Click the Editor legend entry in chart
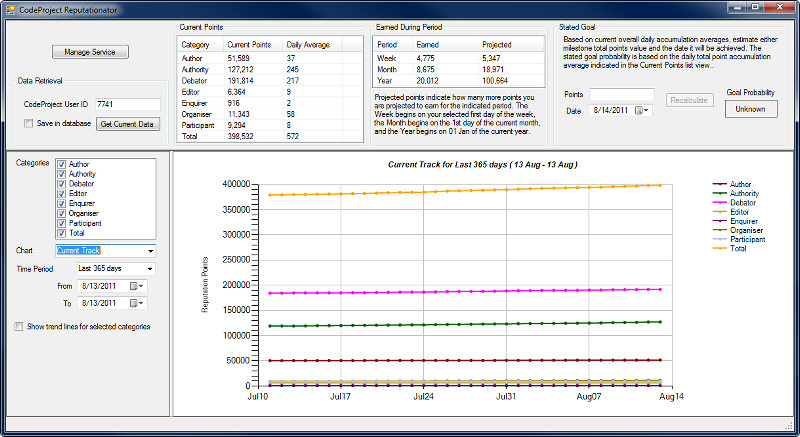This screenshot has width=800, height=437. pyautogui.click(x=731, y=212)
